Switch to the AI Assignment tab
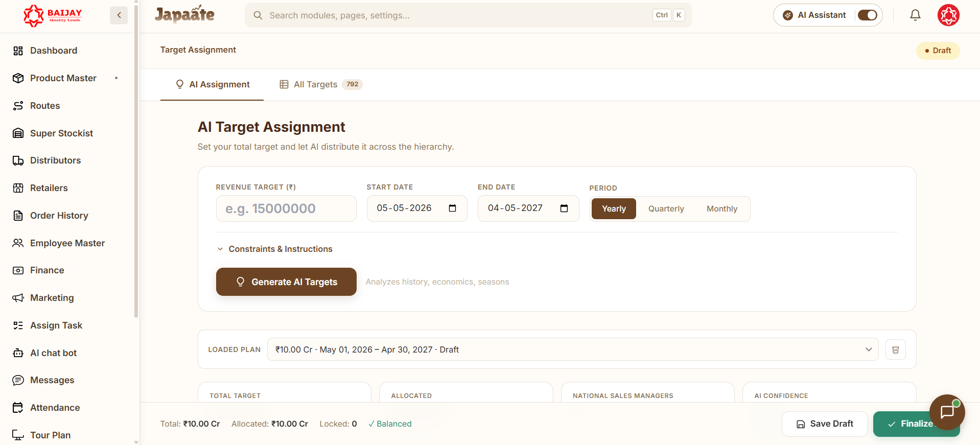This screenshot has width=980, height=445. (x=212, y=84)
